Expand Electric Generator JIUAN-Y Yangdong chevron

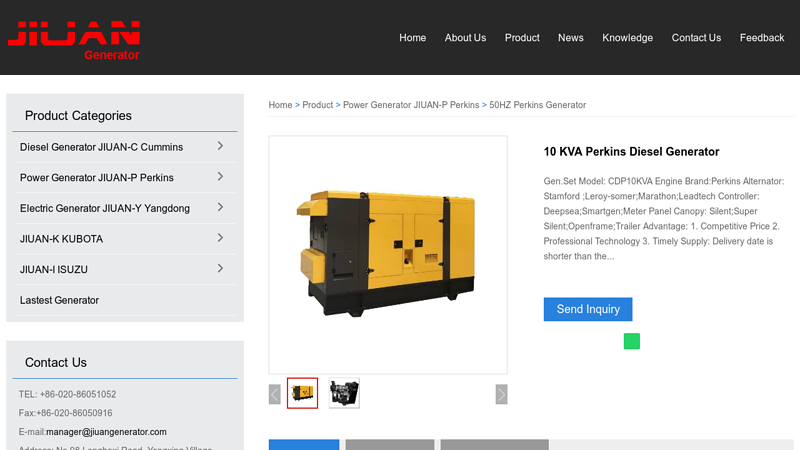point(220,207)
